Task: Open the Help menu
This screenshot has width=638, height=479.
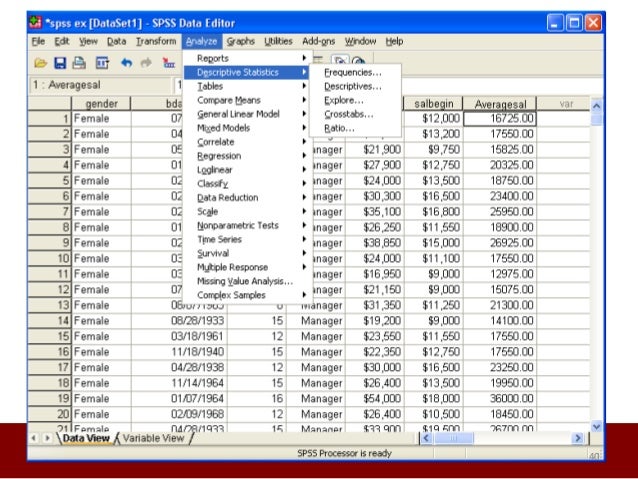Action: point(394,41)
